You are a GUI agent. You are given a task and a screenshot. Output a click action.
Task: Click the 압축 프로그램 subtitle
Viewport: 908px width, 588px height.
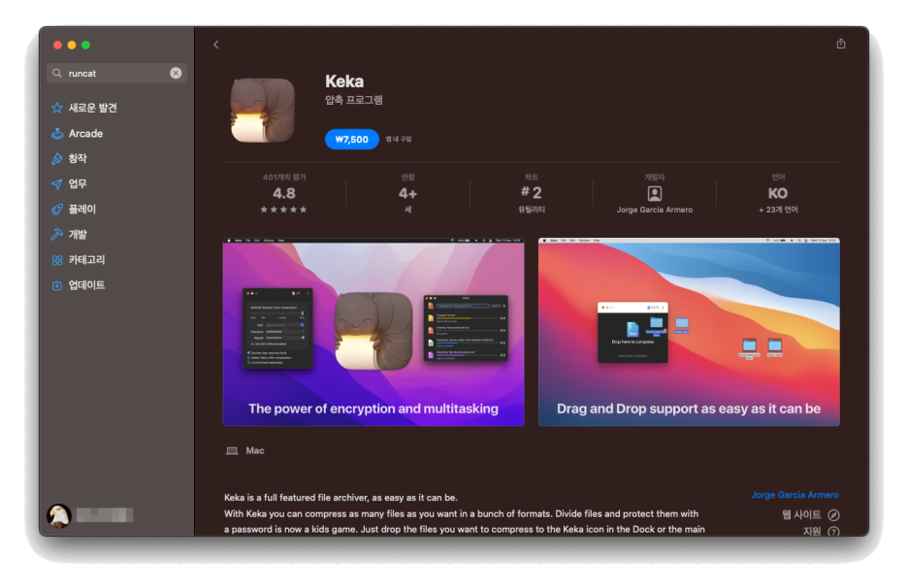353,100
